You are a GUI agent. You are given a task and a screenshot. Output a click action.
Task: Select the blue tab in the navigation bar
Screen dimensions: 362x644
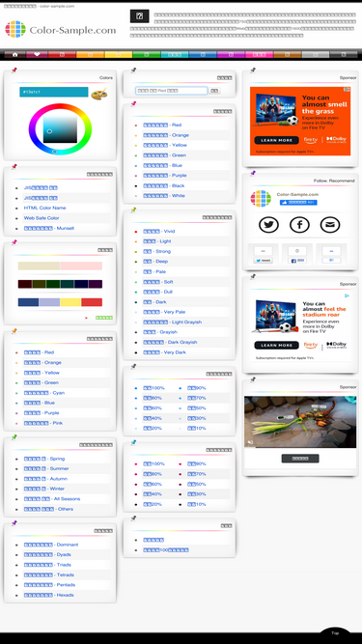[x=203, y=54]
